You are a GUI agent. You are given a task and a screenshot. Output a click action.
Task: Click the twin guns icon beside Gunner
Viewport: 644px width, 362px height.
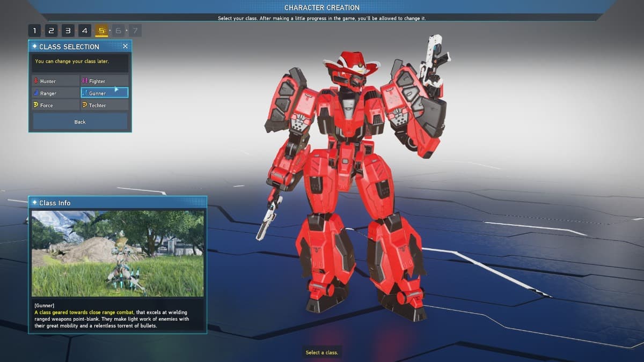pos(85,93)
